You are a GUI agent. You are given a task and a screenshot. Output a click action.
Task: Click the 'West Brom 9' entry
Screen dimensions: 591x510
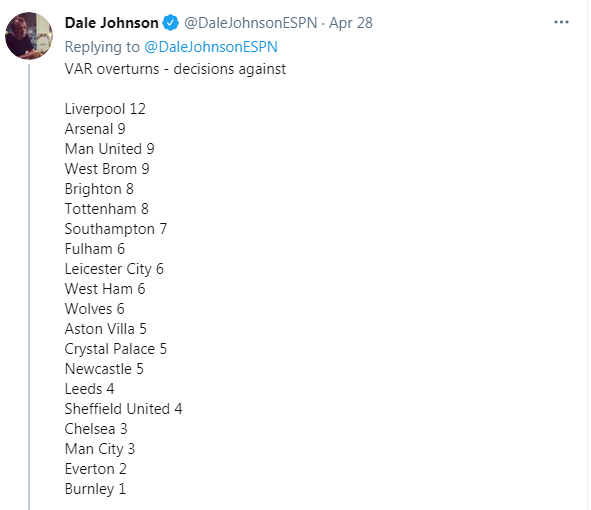click(107, 169)
